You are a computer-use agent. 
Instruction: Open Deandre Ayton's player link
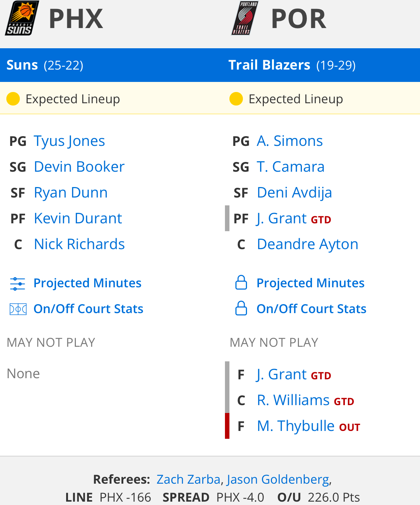click(x=307, y=244)
